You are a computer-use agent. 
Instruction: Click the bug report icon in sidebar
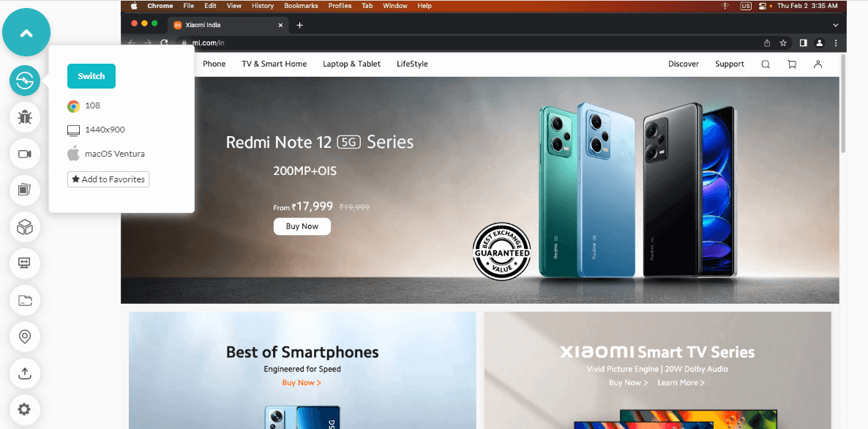click(x=25, y=117)
